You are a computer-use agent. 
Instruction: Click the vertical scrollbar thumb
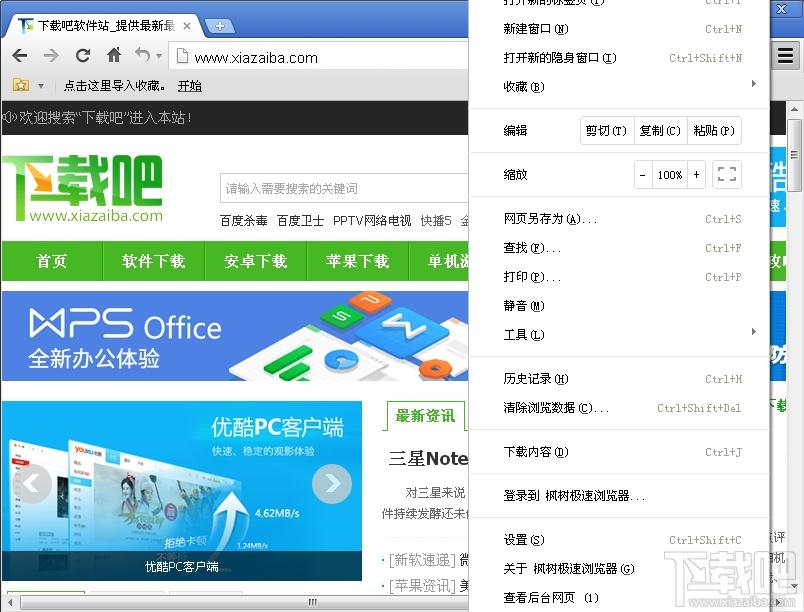[x=794, y=155]
